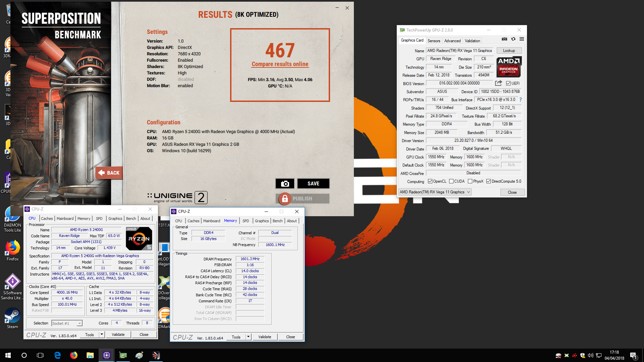Open the Windows Start menu

pyautogui.click(x=8, y=355)
